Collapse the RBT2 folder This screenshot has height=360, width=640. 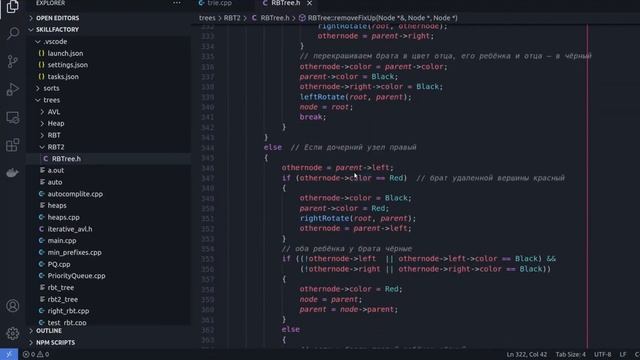(56, 147)
